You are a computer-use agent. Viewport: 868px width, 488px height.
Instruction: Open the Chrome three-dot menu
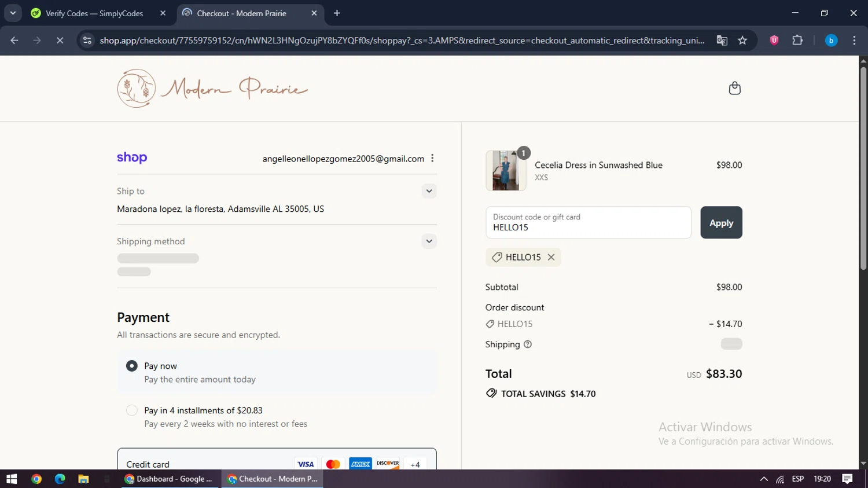pyautogui.click(x=854, y=40)
